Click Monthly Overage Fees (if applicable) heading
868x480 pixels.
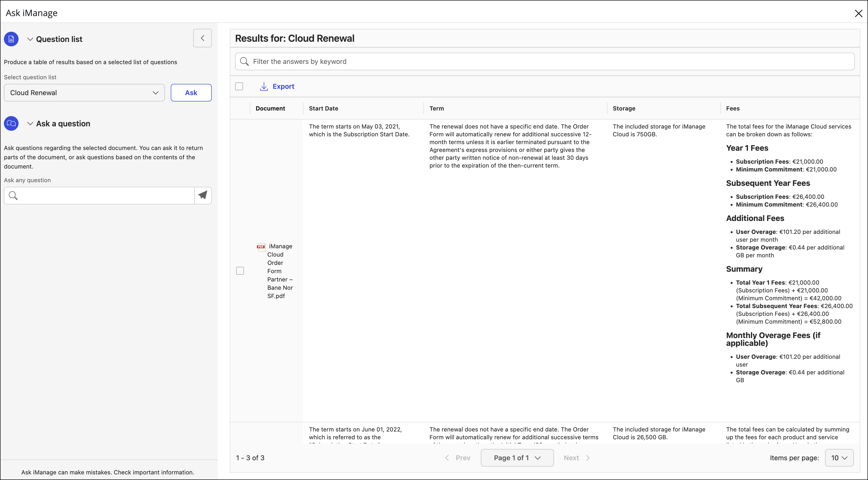click(x=773, y=339)
